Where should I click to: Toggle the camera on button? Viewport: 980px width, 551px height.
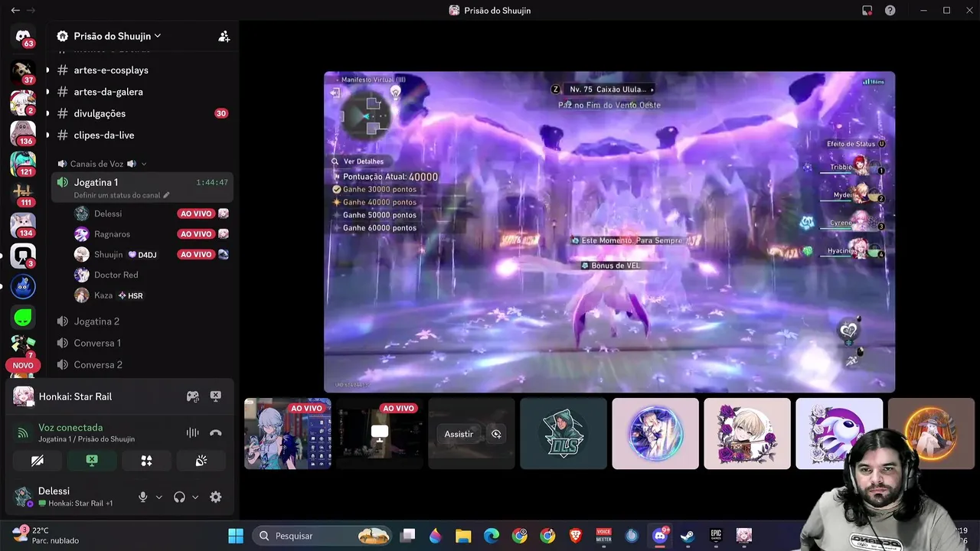(37, 461)
